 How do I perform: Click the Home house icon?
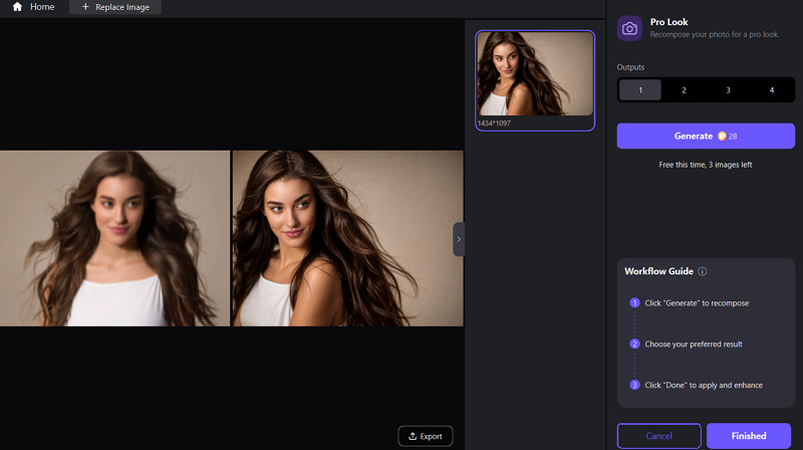point(17,7)
